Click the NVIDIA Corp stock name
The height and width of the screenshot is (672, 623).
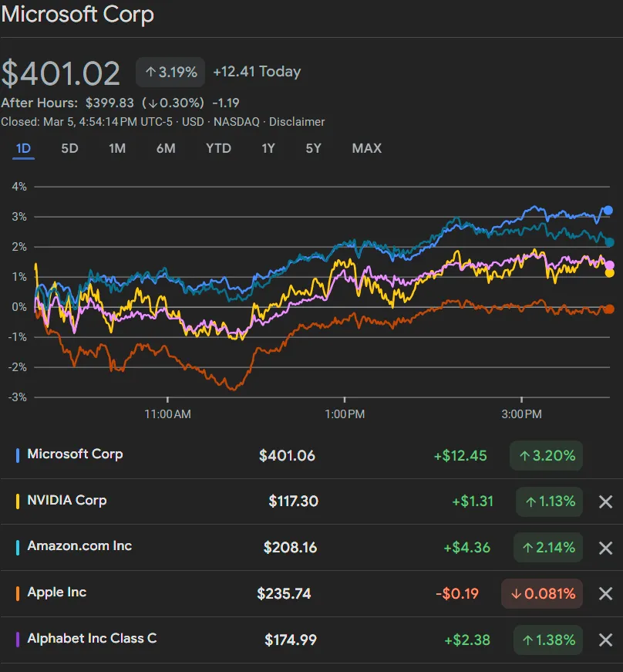pos(67,500)
